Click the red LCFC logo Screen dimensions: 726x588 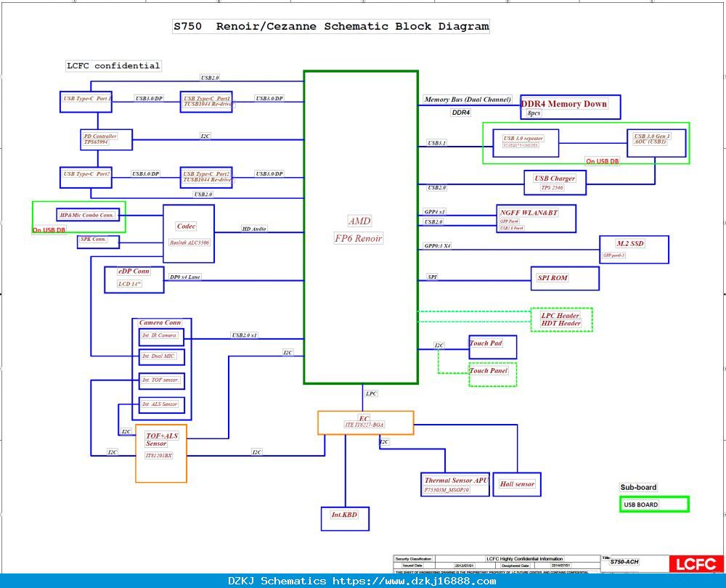696,564
